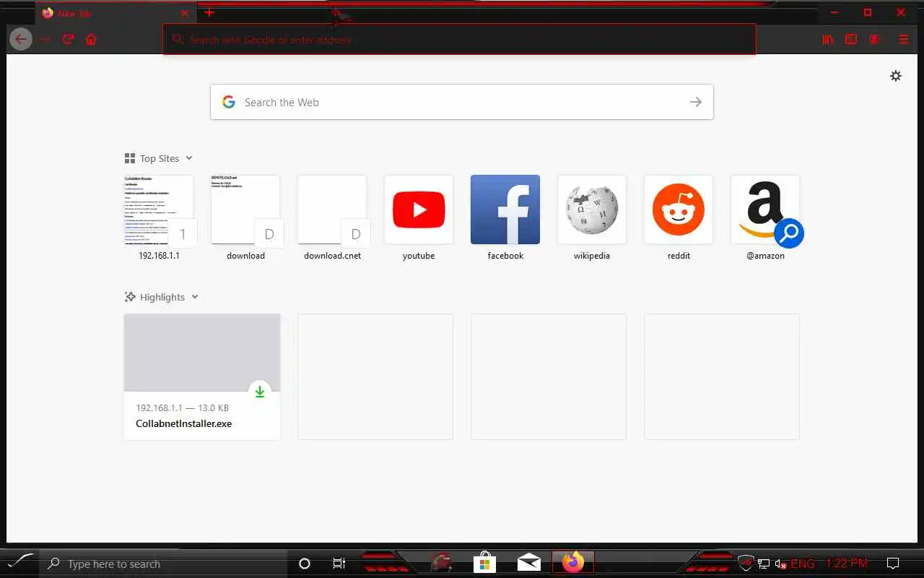Open the download top site tile
924x578 pixels.
[245, 217]
